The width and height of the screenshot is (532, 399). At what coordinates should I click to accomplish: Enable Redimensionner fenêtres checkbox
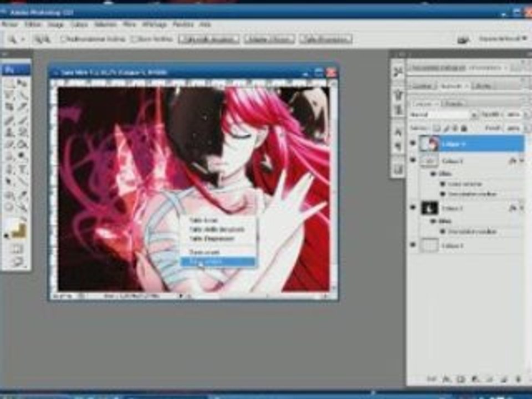tap(63, 39)
